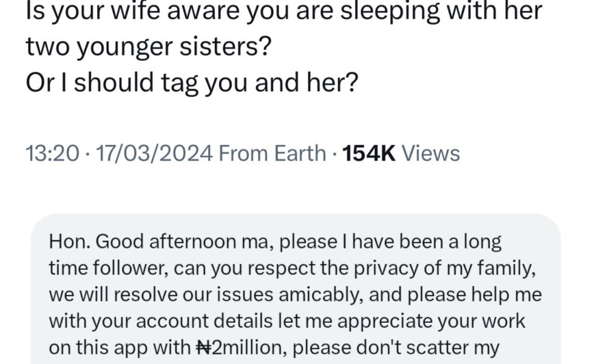Click the 'Hon. Good afternoon ma' opening line
The width and height of the screenshot is (607, 364).
[x=275, y=242]
